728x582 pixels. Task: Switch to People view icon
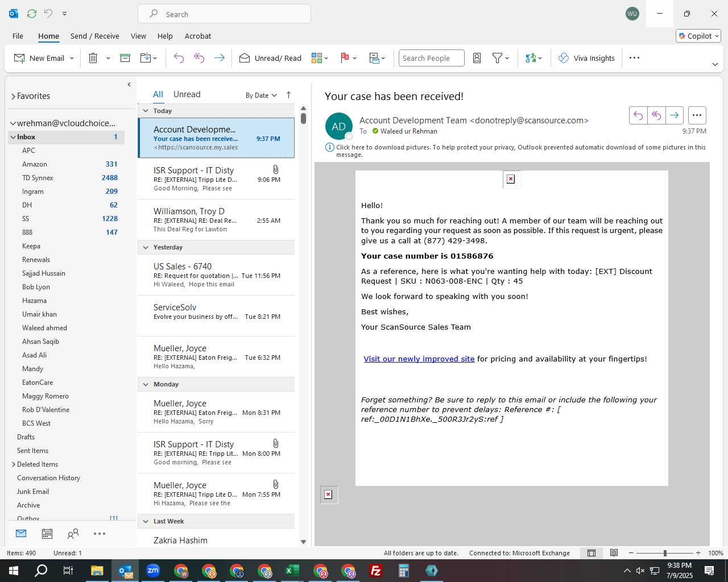click(73, 534)
